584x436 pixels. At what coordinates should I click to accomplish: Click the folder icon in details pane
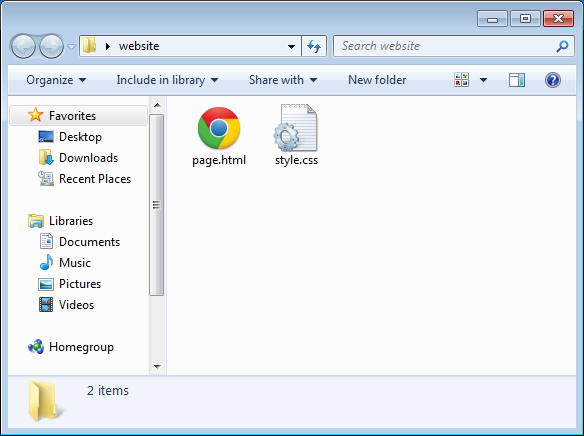[x=46, y=401]
